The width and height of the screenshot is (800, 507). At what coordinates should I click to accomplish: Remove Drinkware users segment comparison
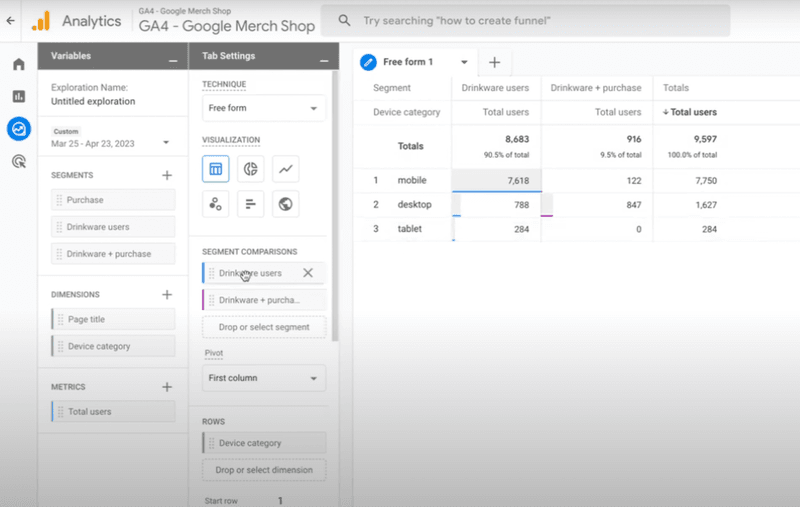coord(308,273)
